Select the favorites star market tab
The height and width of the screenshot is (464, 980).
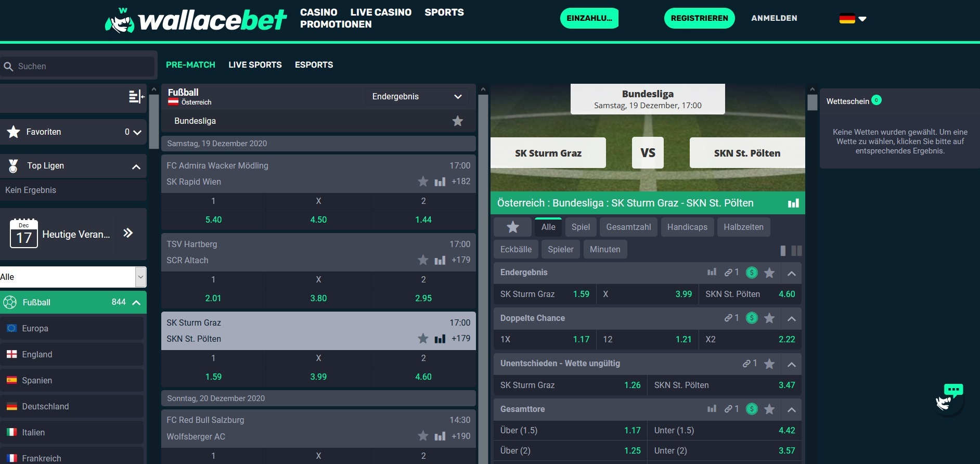(x=513, y=227)
